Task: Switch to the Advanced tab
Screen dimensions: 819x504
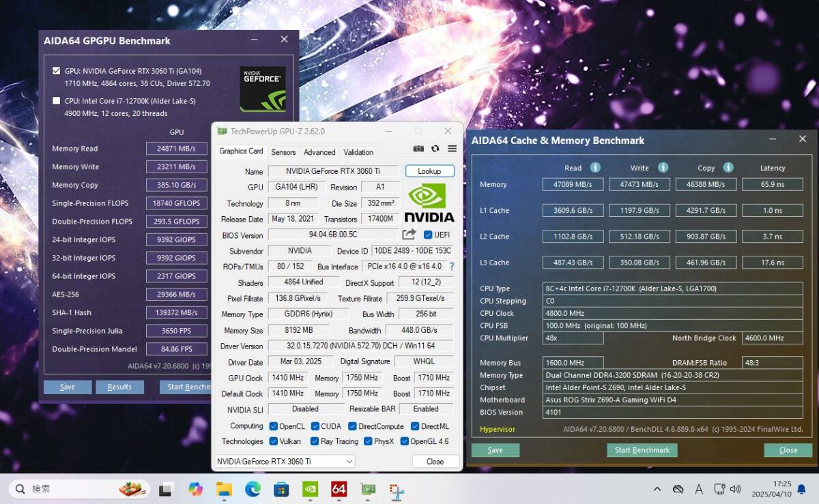Action: tap(319, 152)
